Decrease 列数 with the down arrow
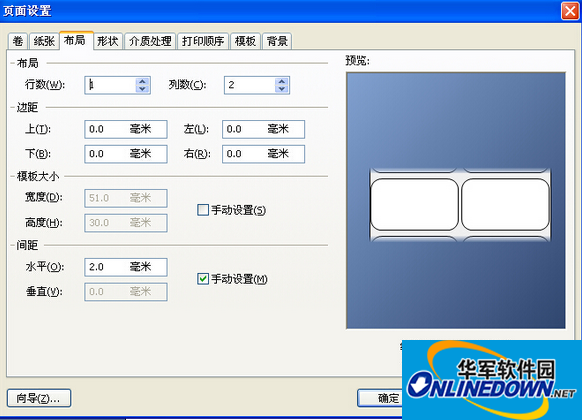This screenshot has height=420, width=582. [x=282, y=89]
